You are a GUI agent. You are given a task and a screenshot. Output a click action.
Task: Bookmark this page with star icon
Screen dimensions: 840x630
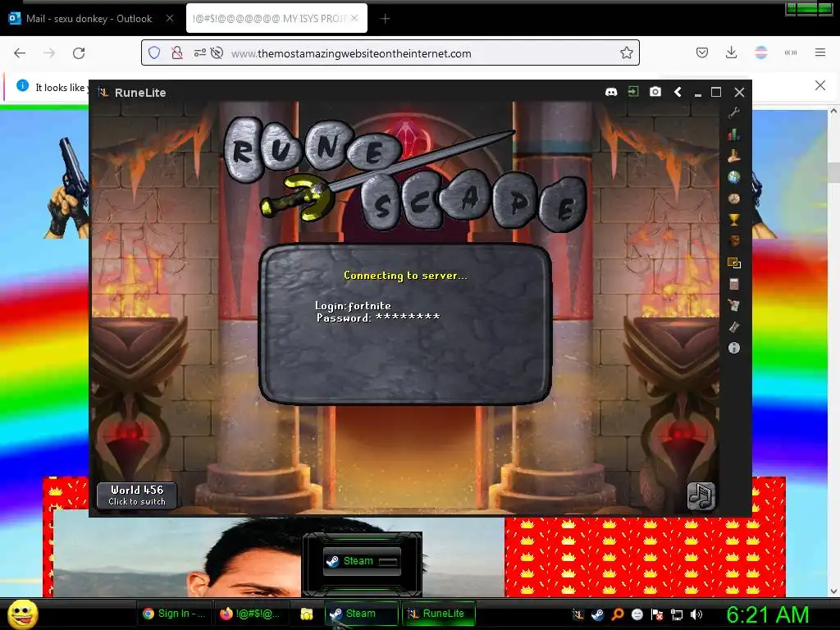pyautogui.click(x=626, y=53)
